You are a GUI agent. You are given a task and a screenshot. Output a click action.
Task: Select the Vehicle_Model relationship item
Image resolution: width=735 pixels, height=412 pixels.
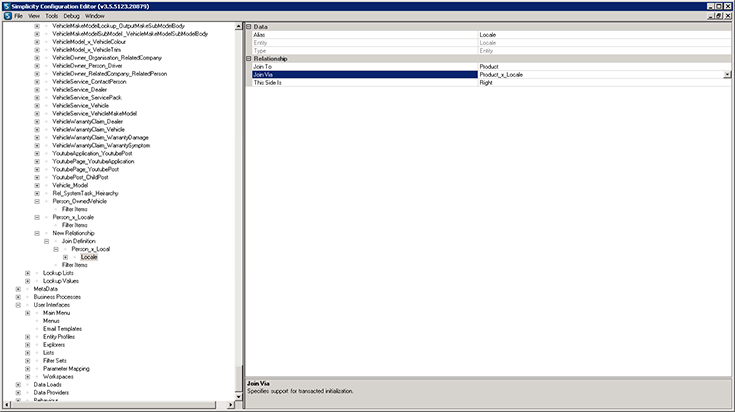70,185
